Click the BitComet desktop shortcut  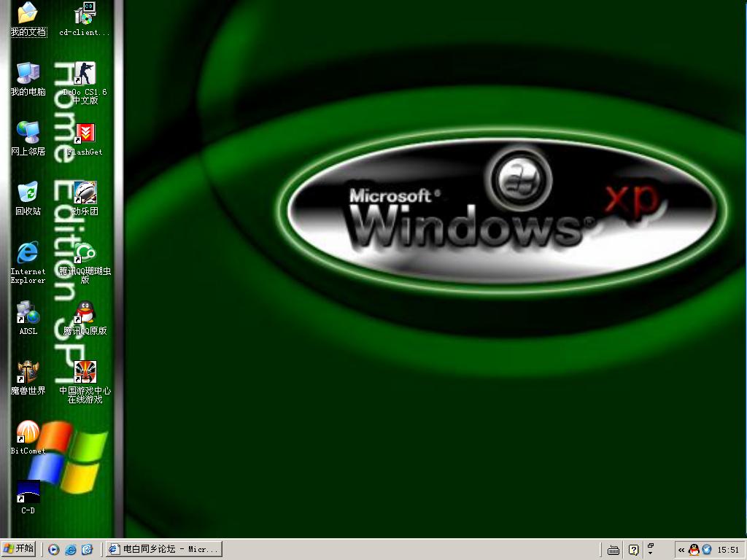pyautogui.click(x=28, y=432)
